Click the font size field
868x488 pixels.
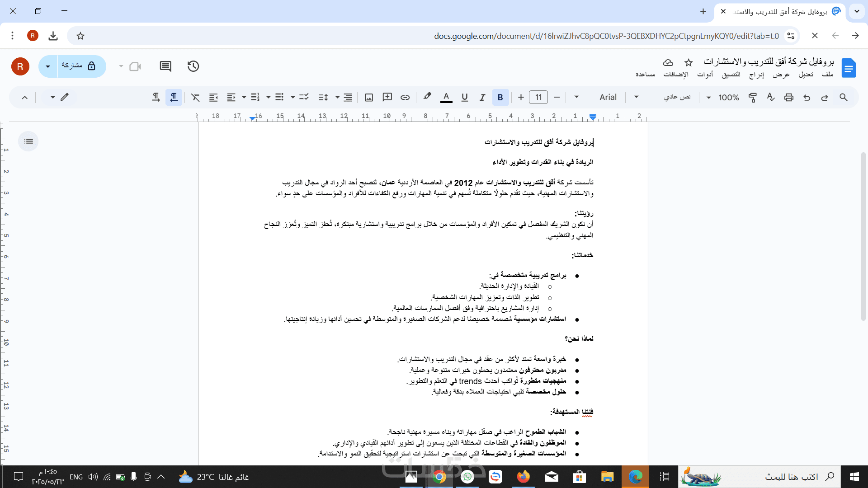(538, 97)
